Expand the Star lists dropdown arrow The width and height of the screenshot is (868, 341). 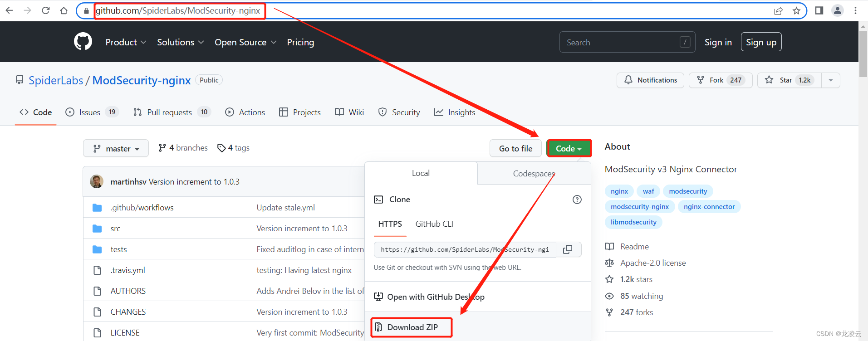(831, 80)
